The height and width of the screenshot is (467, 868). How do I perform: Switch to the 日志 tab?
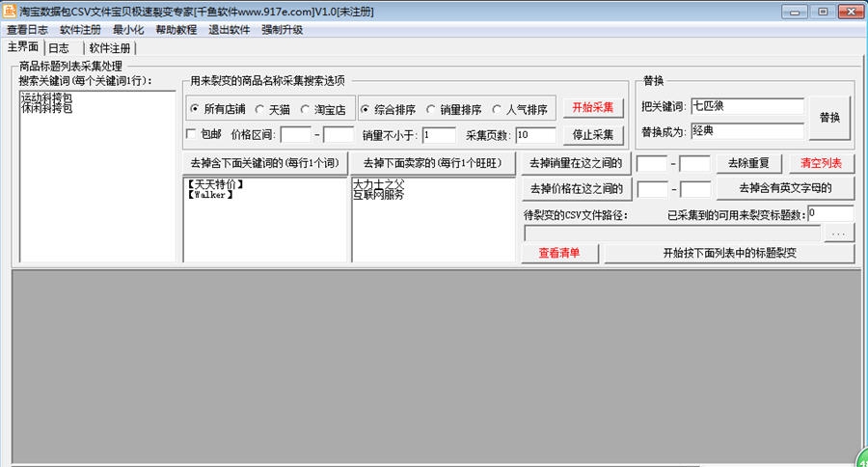click(59, 48)
